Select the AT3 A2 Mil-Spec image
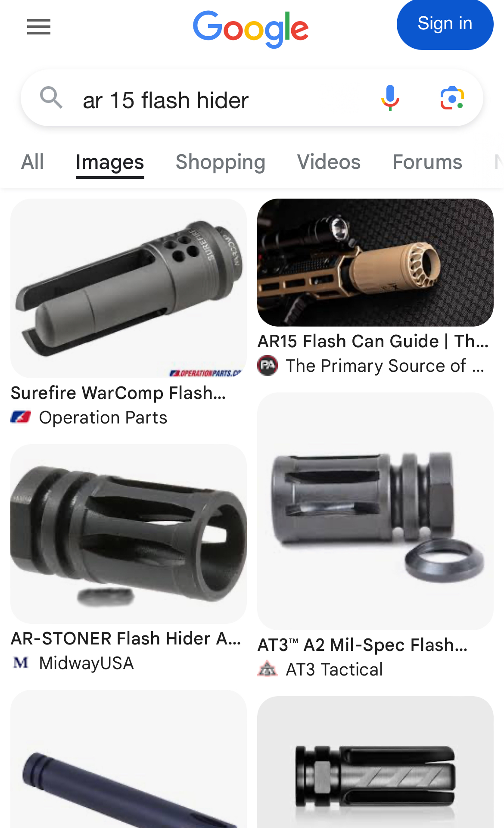 (x=375, y=511)
